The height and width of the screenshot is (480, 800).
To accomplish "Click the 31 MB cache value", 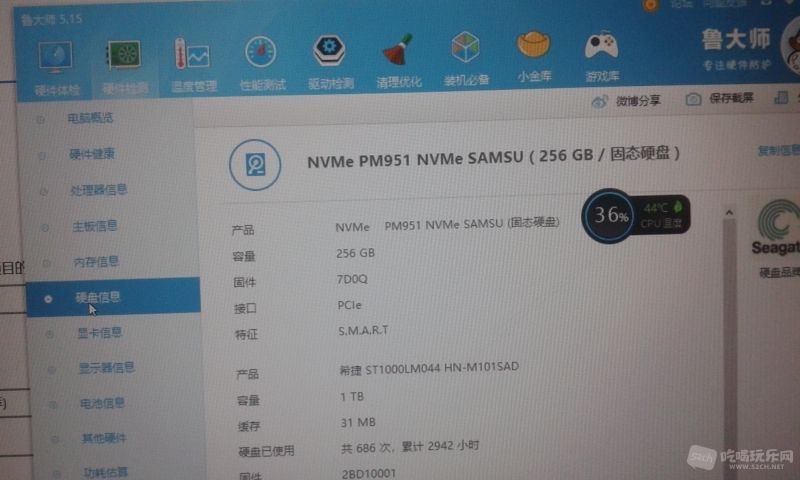I will click(358, 422).
